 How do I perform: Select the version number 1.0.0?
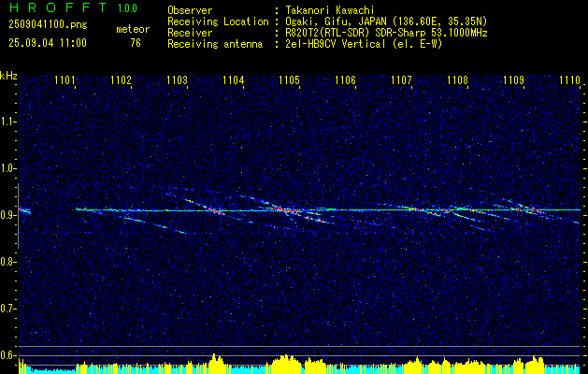(x=127, y=8)
